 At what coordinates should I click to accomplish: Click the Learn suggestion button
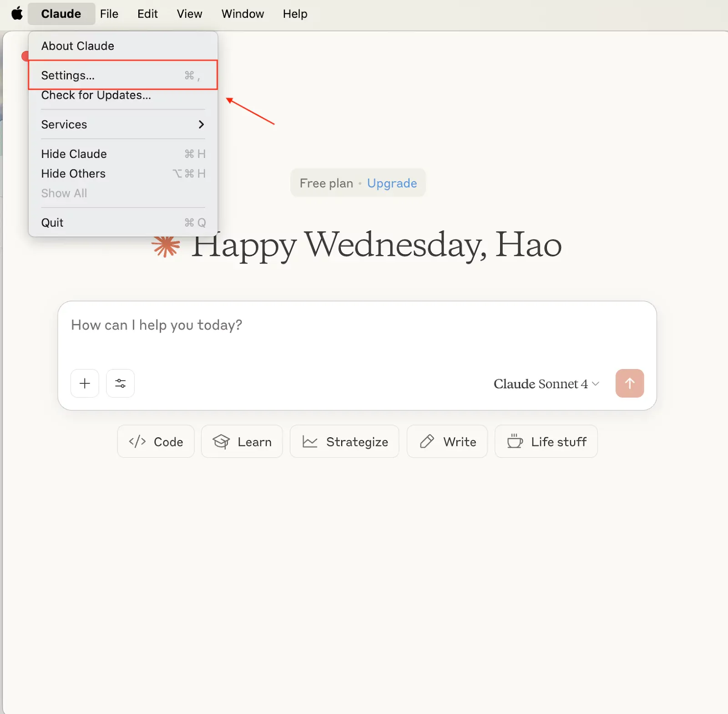(242, 441)
